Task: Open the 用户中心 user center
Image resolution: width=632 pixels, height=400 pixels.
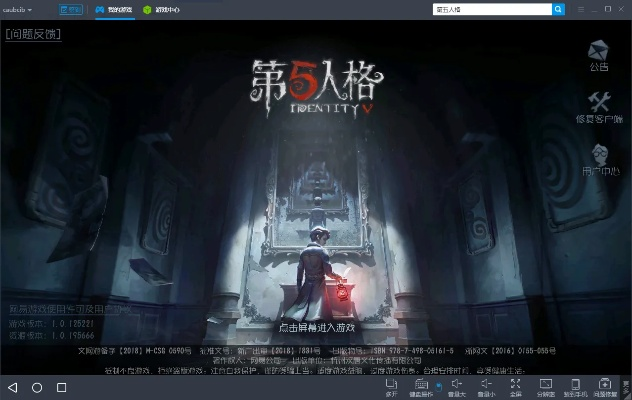Action: 601,160
